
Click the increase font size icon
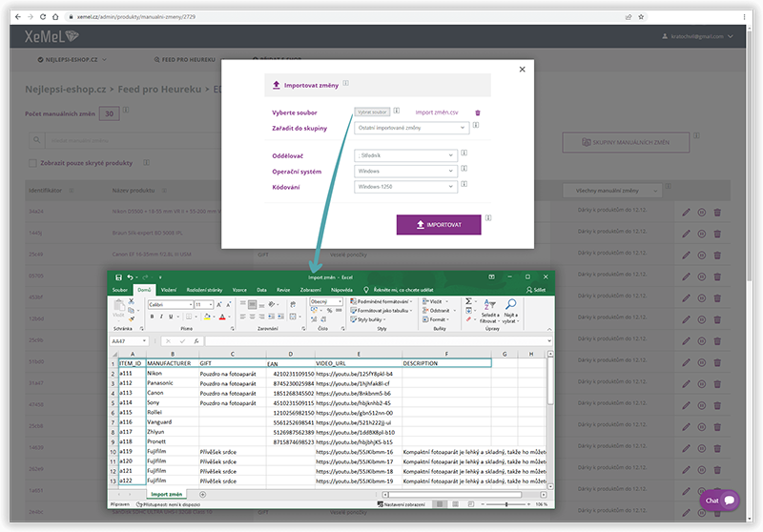coord(219,304)
